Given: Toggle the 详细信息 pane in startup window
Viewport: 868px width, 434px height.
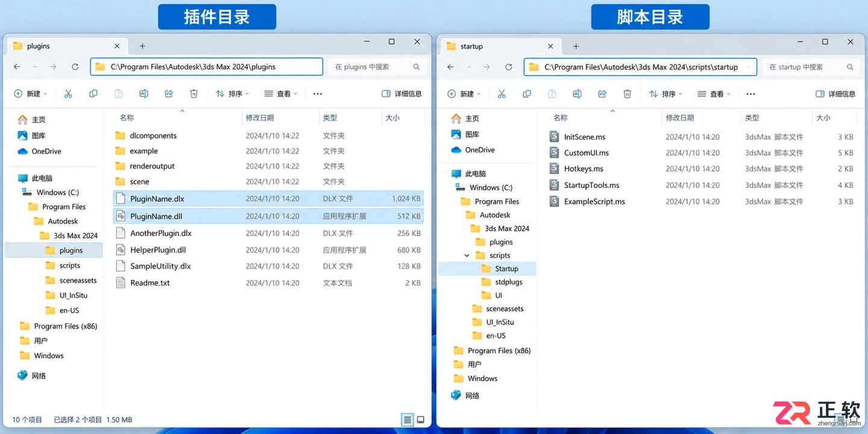Looking at the screenshot, I should [835, 93].
